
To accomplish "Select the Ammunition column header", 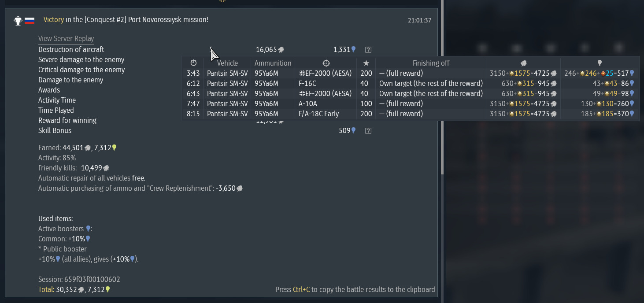I will tap(273, 63).
